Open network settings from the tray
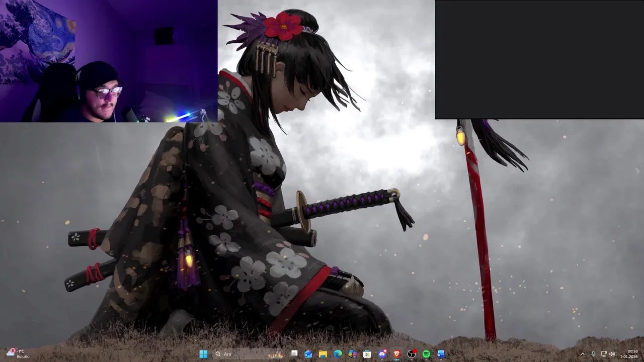This screenshot has height=362, width=644. click(x=604, y=354)
